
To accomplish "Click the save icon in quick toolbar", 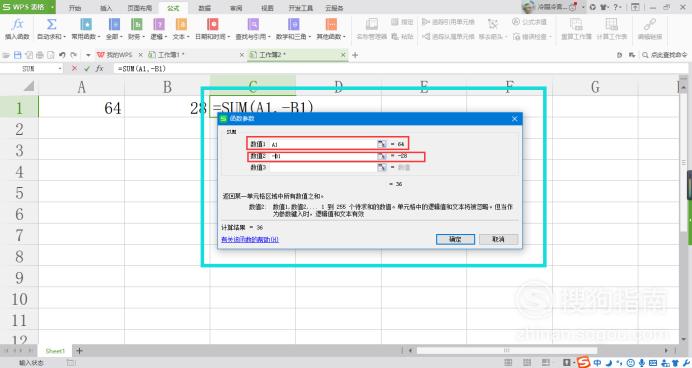I will click(18, 55).
